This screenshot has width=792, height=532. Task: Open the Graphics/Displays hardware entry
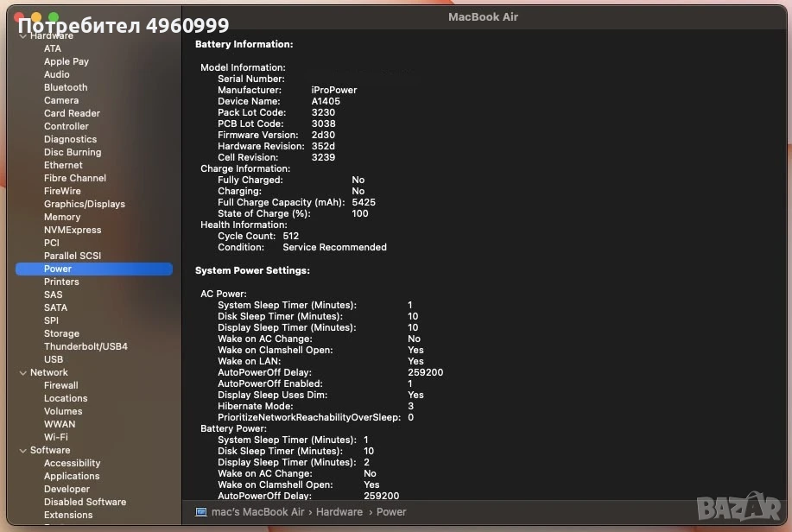pyautogui.click(x=85, y=204)
